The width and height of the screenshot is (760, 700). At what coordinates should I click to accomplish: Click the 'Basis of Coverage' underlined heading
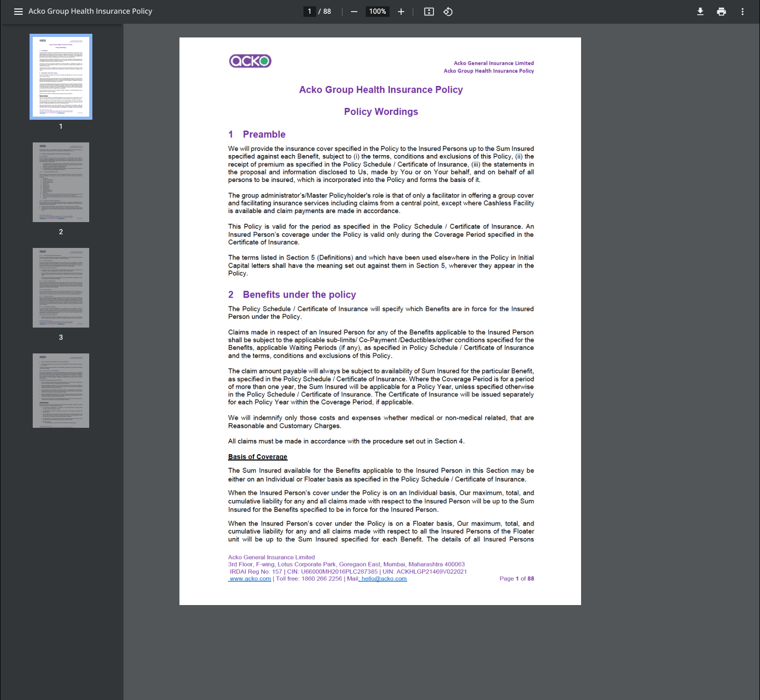click(x=258, y=457)
